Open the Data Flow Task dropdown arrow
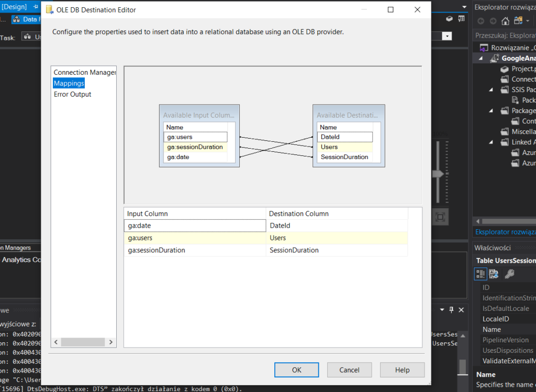Image resolution: width=536 pixels, height=392 pixels. pyautogui.click(x=447, y=36)
